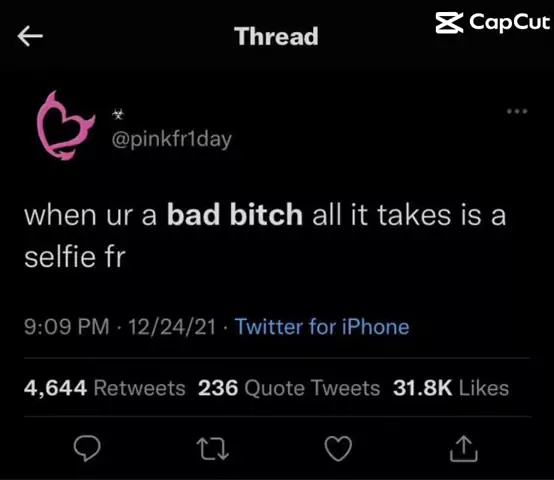Click the CapCut logo icon
Image resolution: width=554 pixels, height=480 pixels.
[449, 23]
